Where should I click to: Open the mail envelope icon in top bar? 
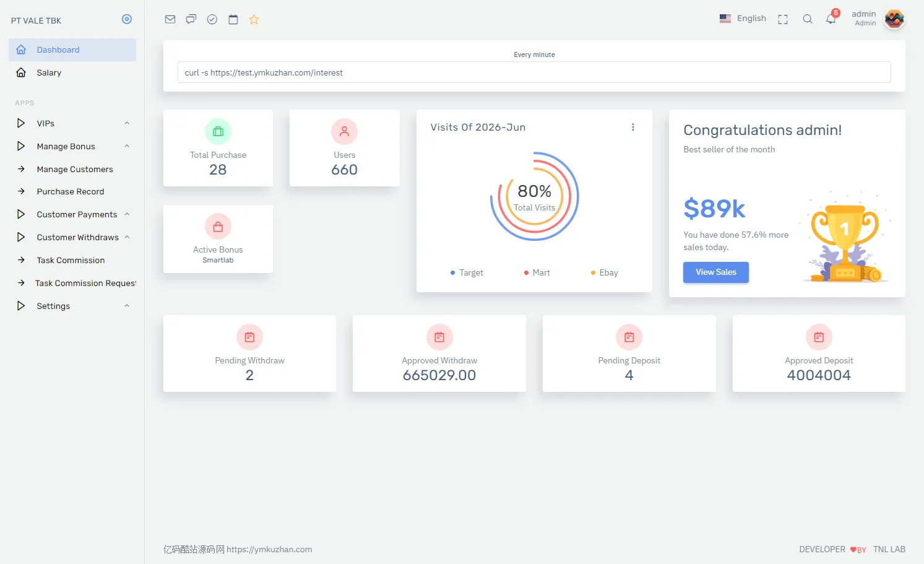click(170, 19)
